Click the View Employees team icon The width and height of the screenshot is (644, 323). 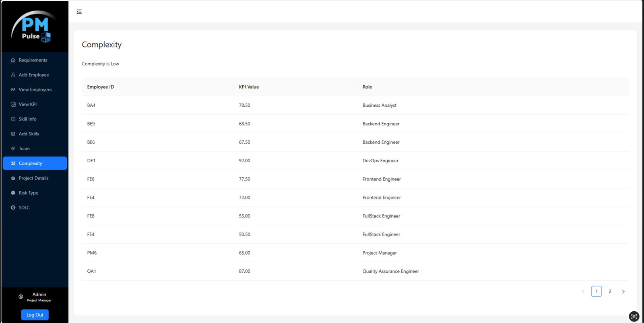point(13,89)
